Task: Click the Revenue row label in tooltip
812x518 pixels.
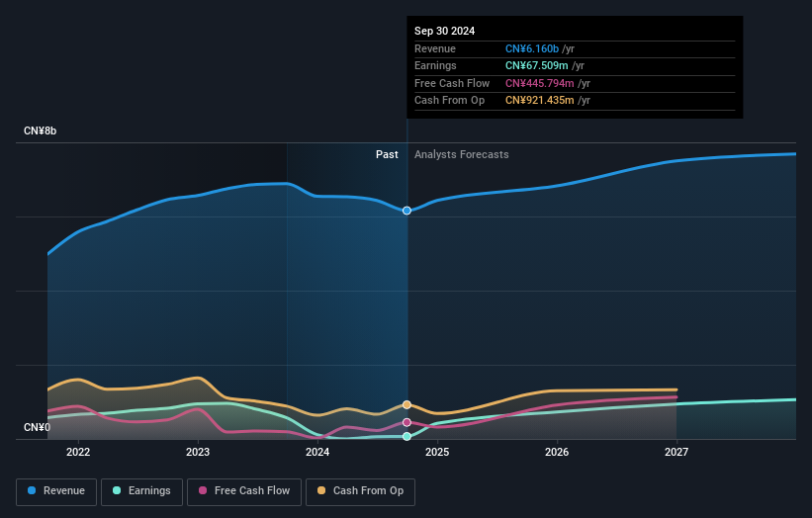Action: (435, 48)
